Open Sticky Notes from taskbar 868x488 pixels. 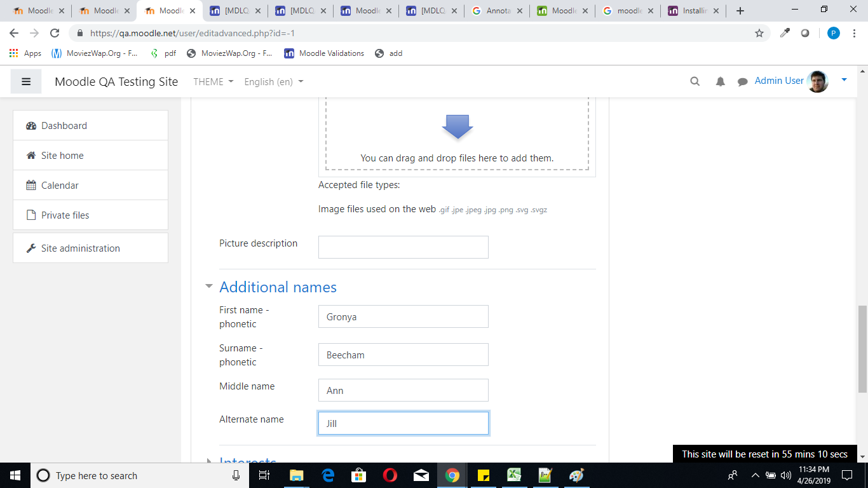[483, 475]
